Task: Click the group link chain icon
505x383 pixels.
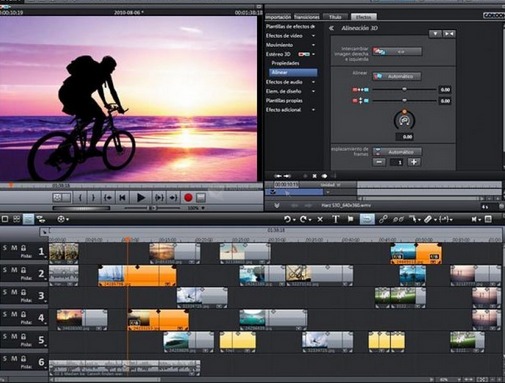Action: point(383,219)
